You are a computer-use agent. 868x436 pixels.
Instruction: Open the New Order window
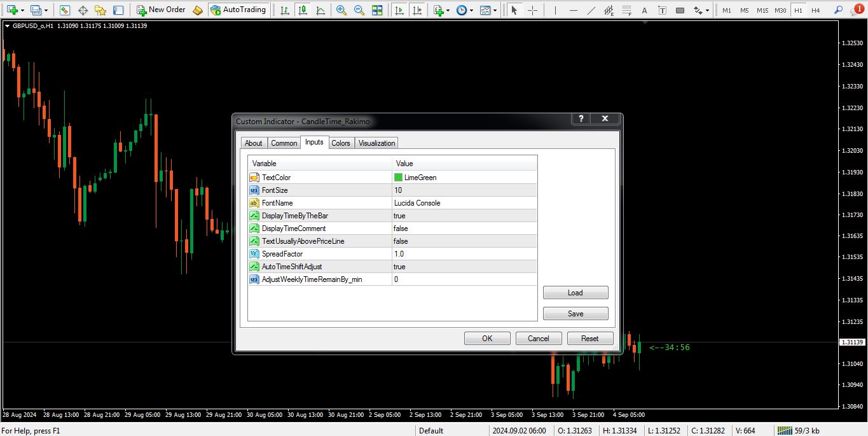(x=161, y=10)
